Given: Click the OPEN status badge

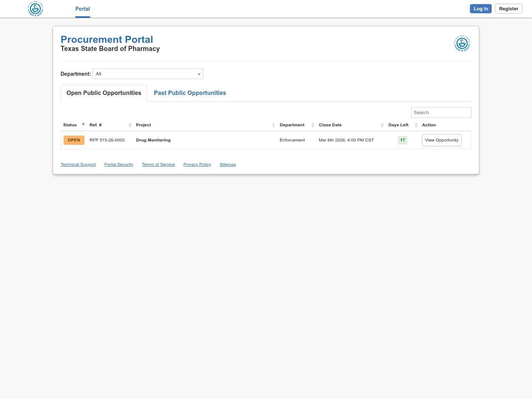Looking at the screenshot, I should coord(74,140).
